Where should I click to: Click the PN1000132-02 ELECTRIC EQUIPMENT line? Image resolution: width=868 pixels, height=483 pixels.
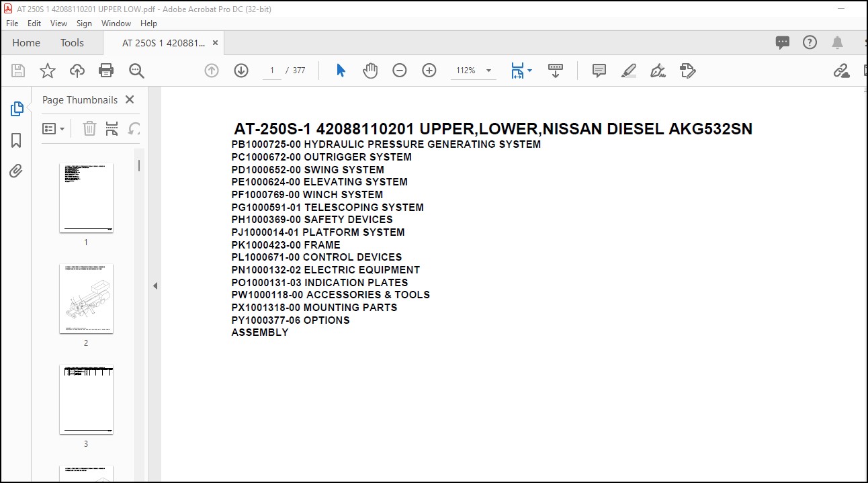click(x=326, y=270)
